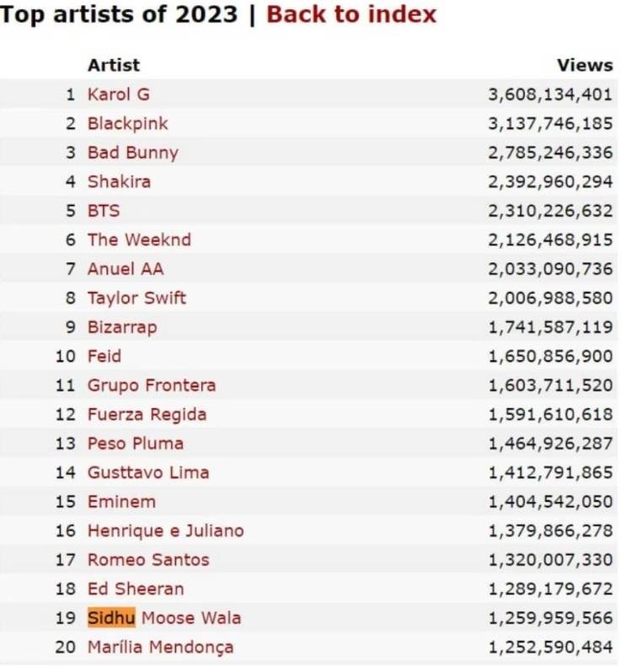The height and width of the screenshot is (672, 637).
Task: Open the BTS artist link
Action: click(x=104, y=211)
